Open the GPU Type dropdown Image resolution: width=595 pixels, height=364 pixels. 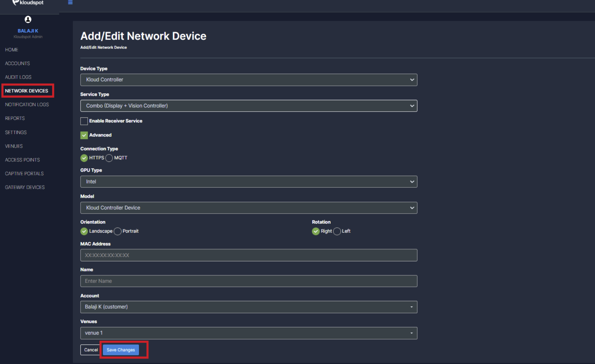click(249, 182)
